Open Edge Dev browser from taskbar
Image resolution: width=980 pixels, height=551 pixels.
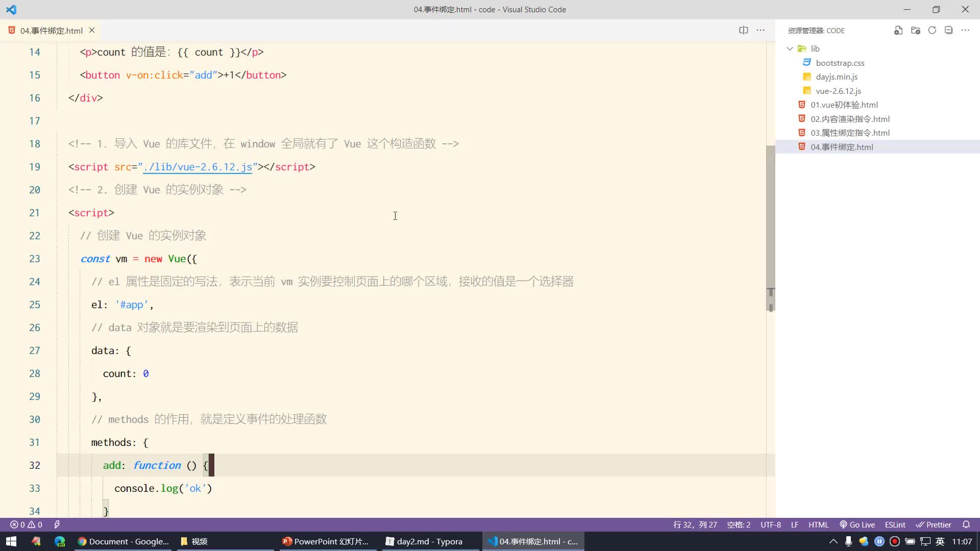pyautogui.click(x=60, y=541)
